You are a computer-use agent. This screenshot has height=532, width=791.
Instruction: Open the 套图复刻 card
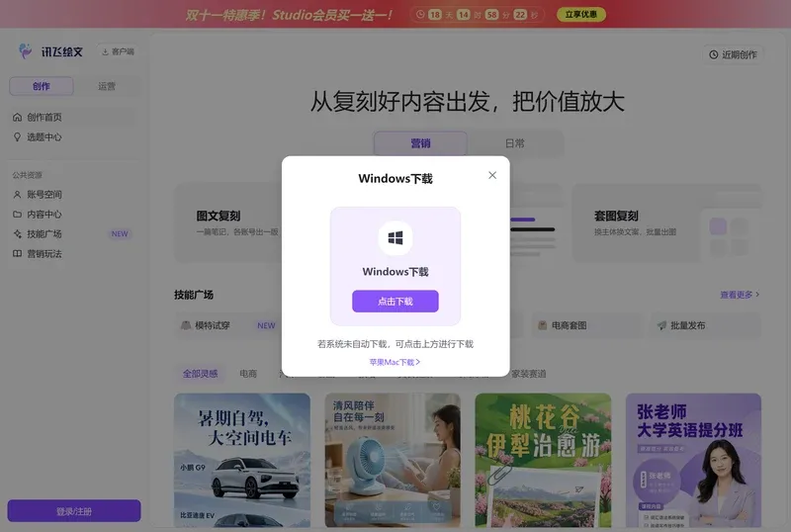click(x=666, y=222)
